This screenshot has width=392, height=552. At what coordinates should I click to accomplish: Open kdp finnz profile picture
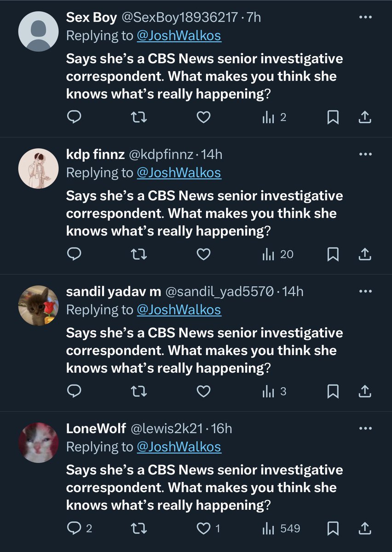[39, 169]
